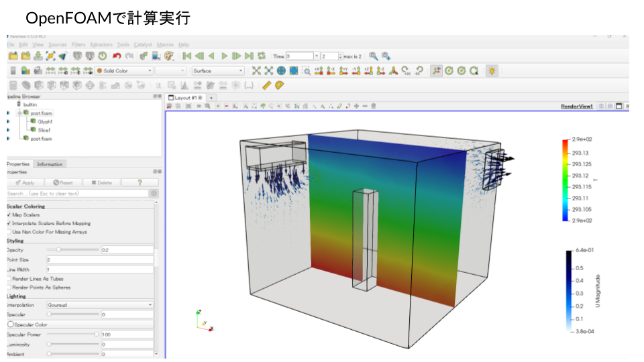Enable Use Nan Color For Missing Arrays
Image resolution: width=644 pixels, height=362 pixels.
click(x=9, y=232)
